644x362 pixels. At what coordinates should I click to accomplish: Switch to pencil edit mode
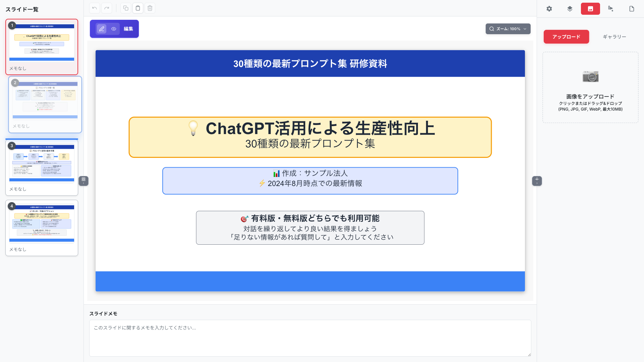[102, 29]
